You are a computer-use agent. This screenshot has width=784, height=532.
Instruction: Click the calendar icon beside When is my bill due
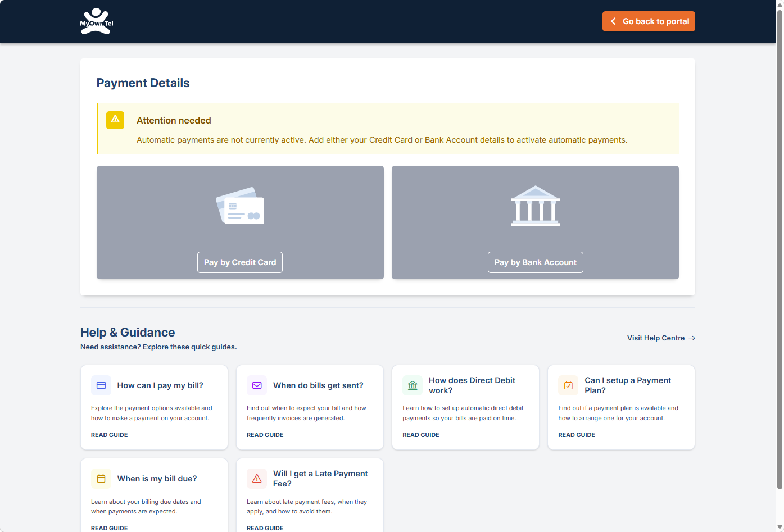(x=101, y=479)
